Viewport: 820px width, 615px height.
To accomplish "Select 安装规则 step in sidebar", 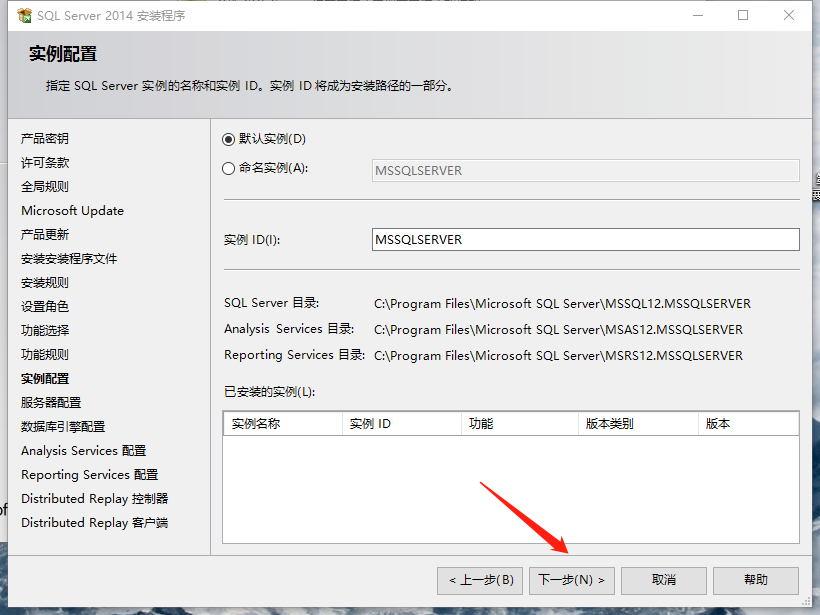I will coord(45,283).
